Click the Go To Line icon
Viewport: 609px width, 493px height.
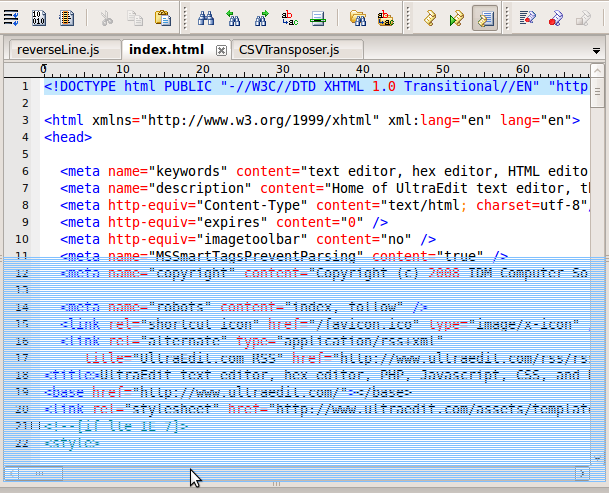pyautogui.click(x=318, y=18)
